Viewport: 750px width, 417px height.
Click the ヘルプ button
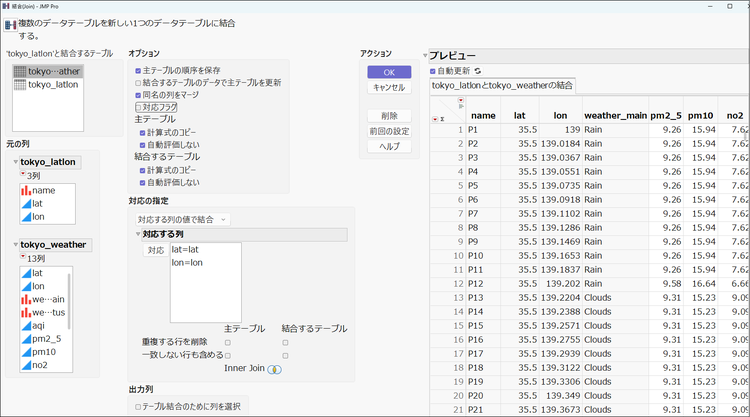pyautogui.click(x=389, y=146)
